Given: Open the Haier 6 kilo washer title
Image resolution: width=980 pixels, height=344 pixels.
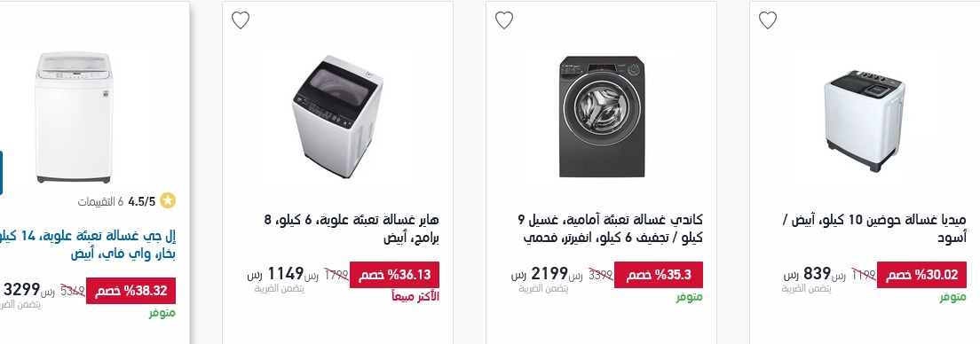Looking at the screenshot, I should click(x=352, y=229).
